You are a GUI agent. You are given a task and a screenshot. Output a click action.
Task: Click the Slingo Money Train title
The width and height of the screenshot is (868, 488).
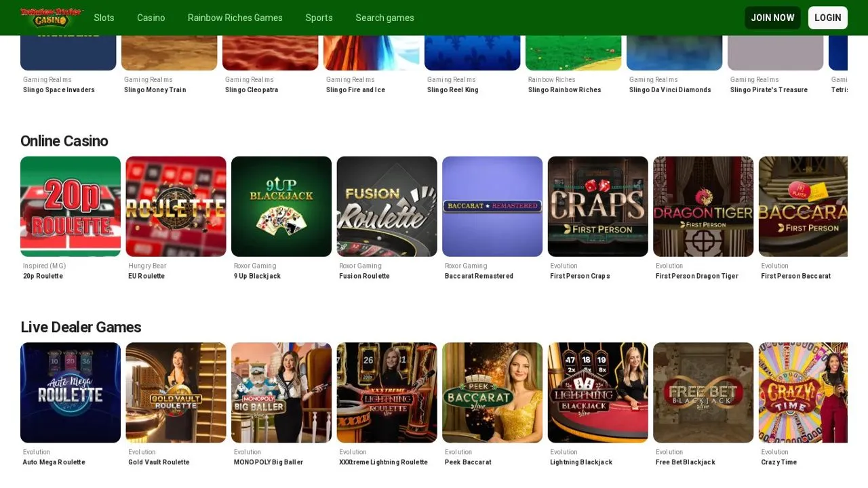pyautogui.click(x=155, y=90)
